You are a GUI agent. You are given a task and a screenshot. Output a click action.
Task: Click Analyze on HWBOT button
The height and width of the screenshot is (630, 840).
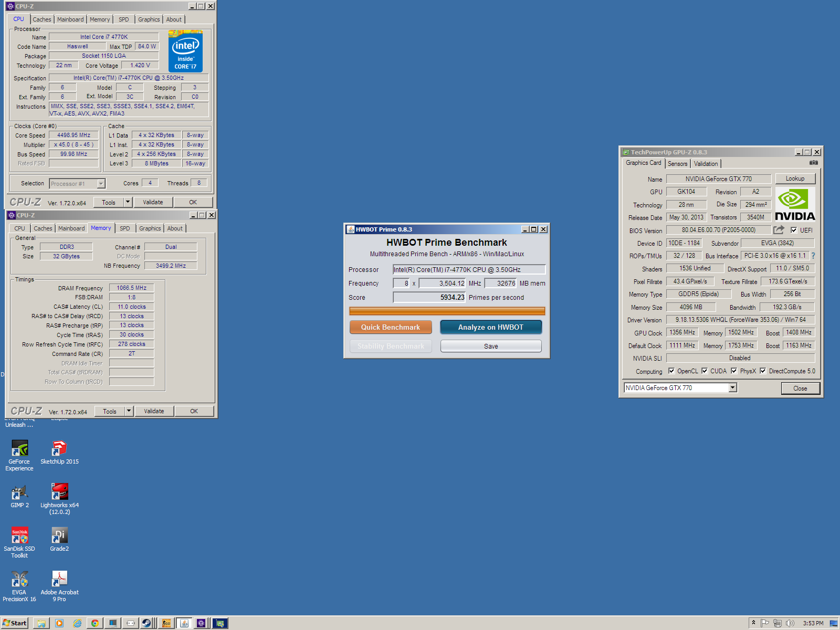pyautogui.click(x=491, y=327)
